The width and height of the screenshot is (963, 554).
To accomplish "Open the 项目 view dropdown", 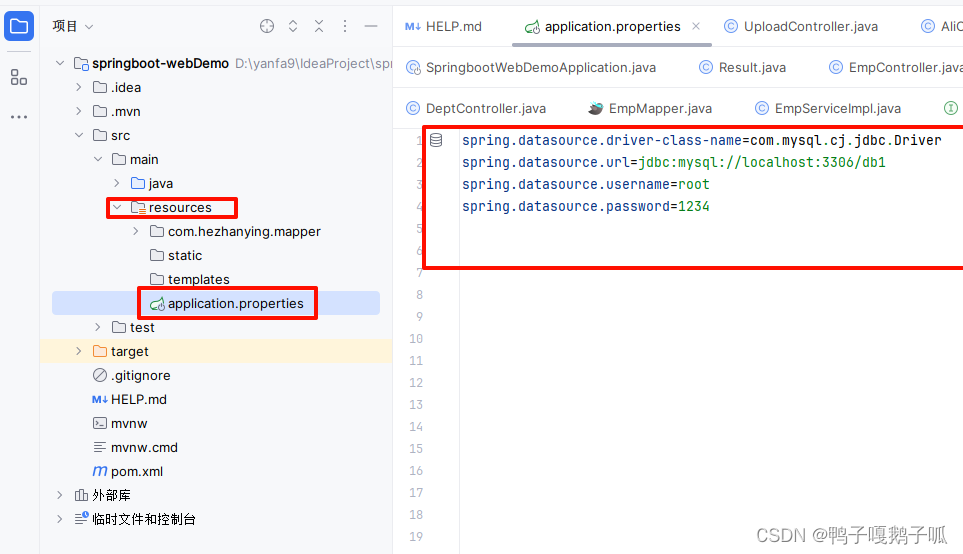I will click(72, 26).
